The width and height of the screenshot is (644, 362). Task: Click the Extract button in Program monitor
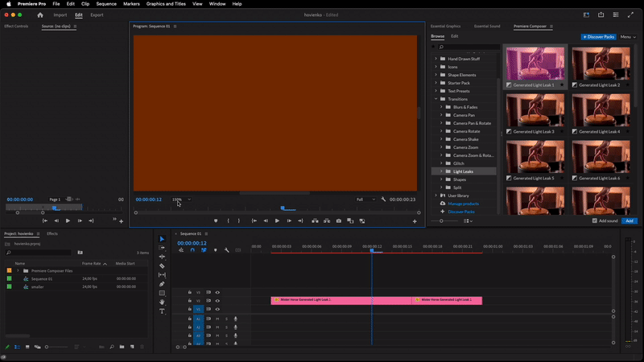(327, 220)
